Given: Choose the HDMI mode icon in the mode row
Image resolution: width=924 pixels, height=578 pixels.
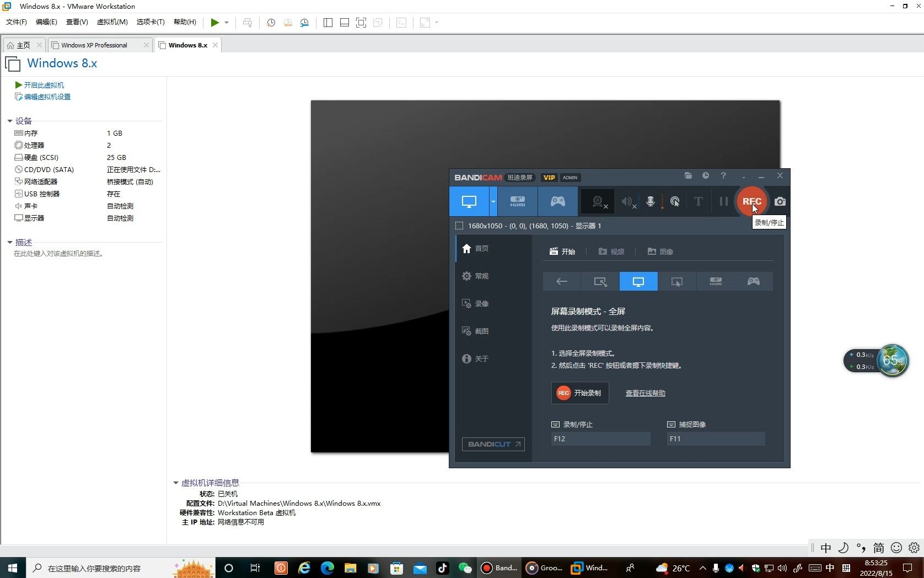Looking at the screenshot, I should [x=715, y=281].
